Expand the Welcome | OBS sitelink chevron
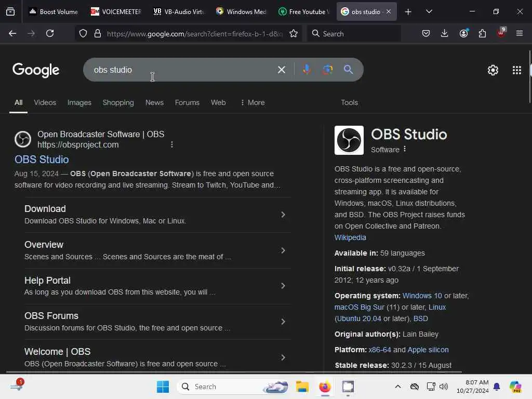This screenshot has height=399, width=532. (x=283, y=357)
